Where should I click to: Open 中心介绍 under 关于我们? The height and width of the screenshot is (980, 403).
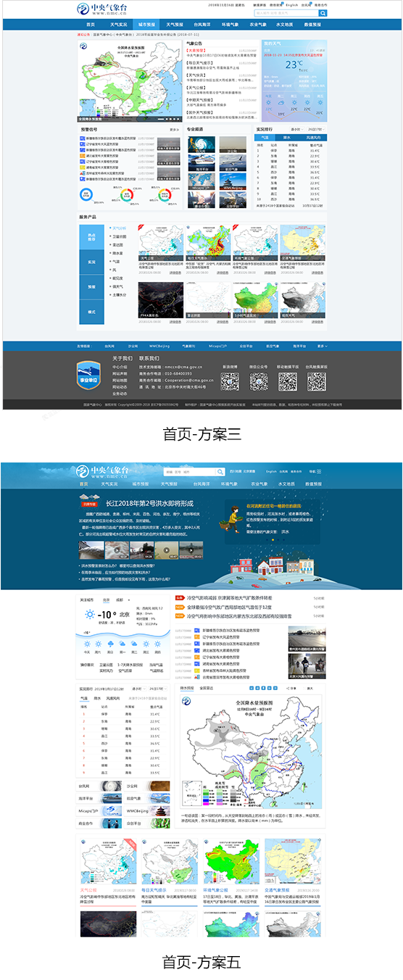point(120,367)
